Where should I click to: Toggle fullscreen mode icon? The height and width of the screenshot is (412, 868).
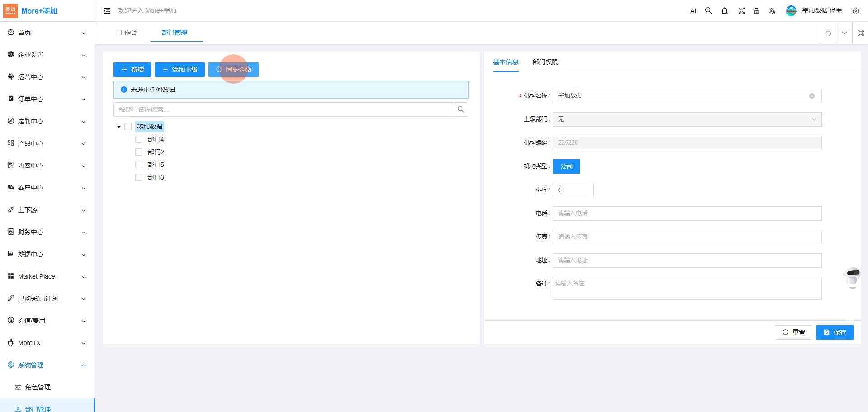[741, 11]
